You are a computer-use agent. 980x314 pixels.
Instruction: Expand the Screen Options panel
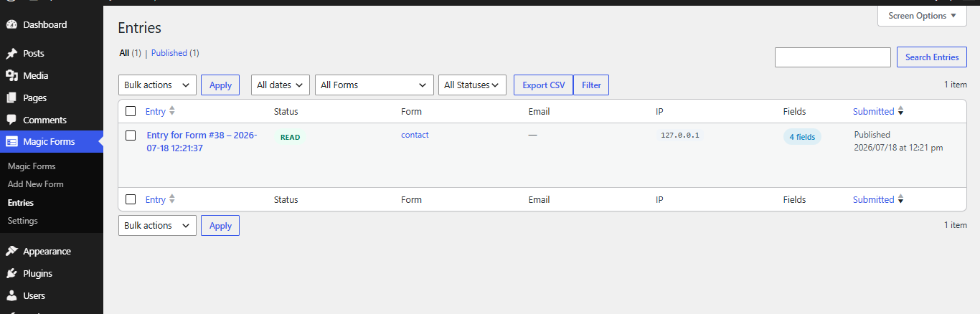pos(922,16)
